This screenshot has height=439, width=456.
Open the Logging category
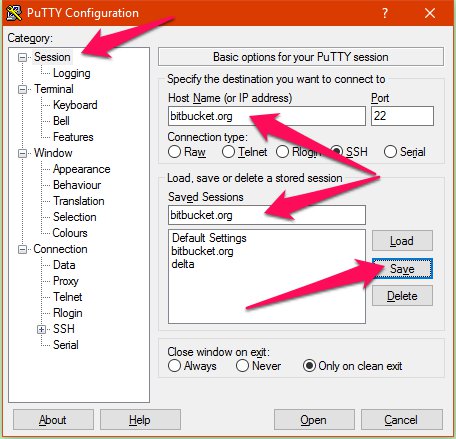[72, 73]
